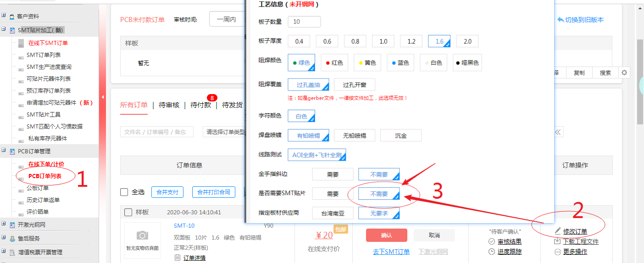Click the pencil icon beside 修改订单

pos(558,231)
